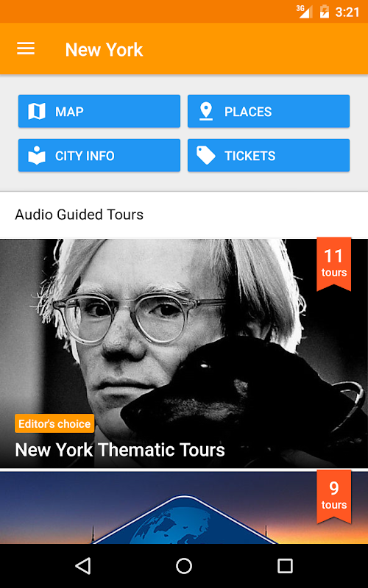Open the recent apps square button
This screenshot has width=368, height=588.
pyautogui.click(x=285, y=566)
